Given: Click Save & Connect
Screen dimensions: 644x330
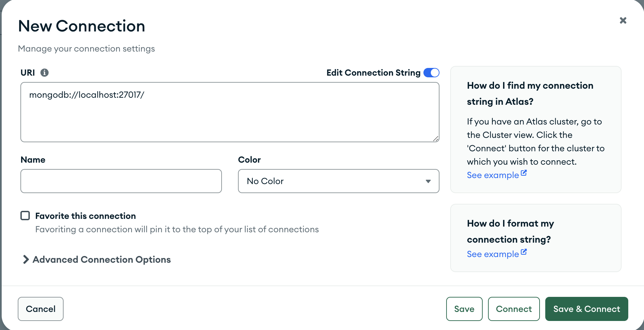Looking at the screenshot, I should point(586,309).
